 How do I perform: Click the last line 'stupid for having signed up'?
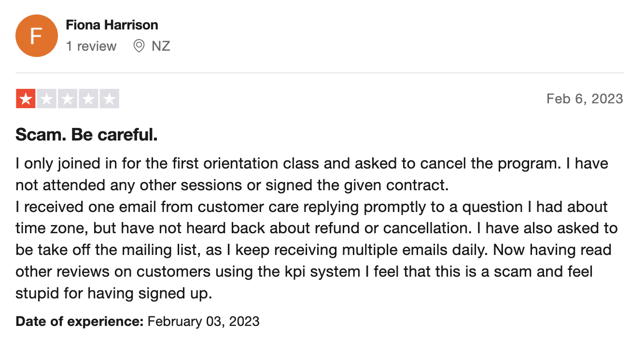[114, 294]
